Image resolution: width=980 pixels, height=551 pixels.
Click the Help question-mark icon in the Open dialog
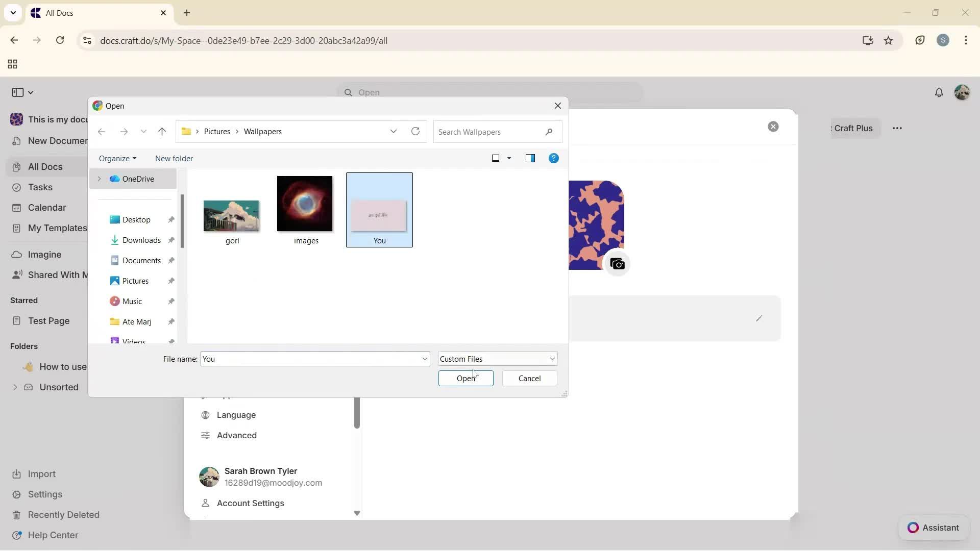coord(554,158)
